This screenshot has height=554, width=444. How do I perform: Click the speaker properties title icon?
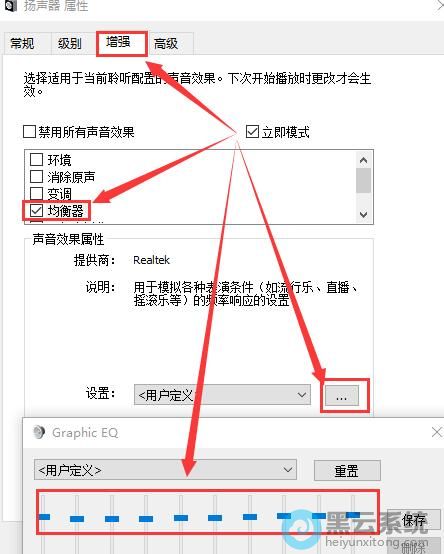click(10, 5)
